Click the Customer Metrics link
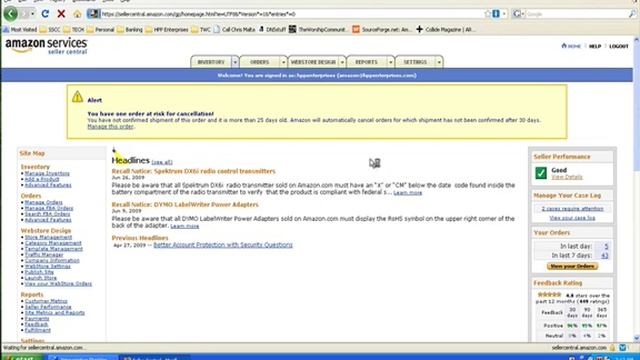Image resolution: width=640 pixels, height=360 pixels. 46,301
